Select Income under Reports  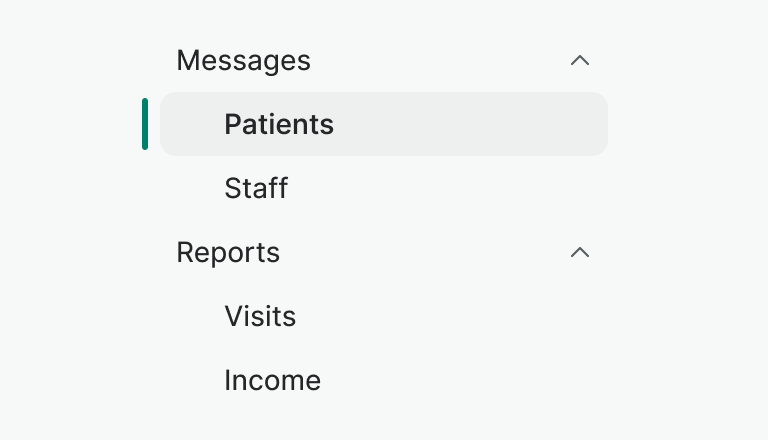pos(272,380)
